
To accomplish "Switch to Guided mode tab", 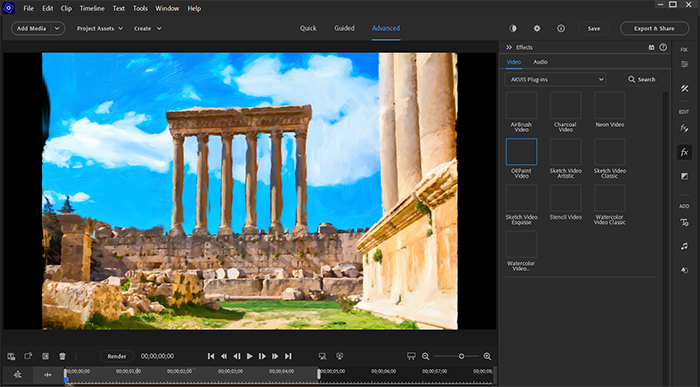I will click(344, 28).
